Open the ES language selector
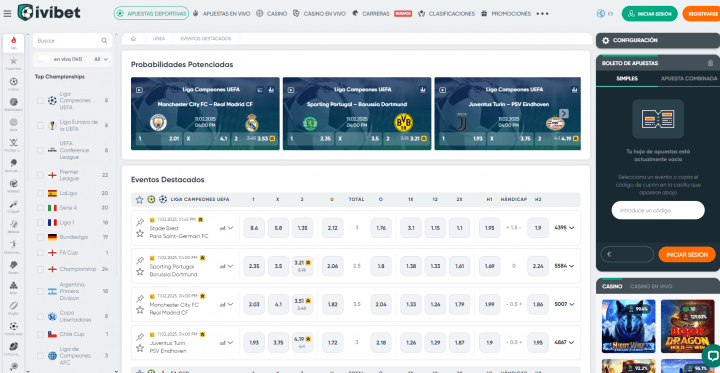 pos(605,14)
